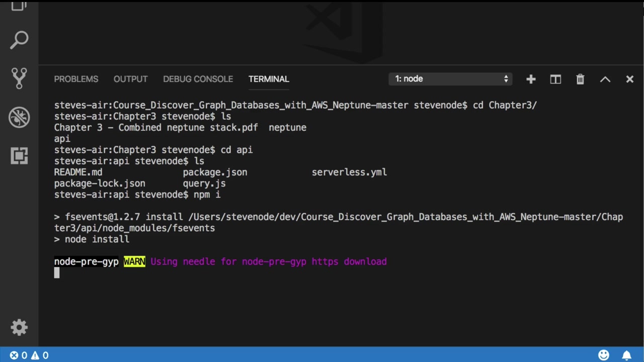Open the Debug view icon

tap(19, 117)
